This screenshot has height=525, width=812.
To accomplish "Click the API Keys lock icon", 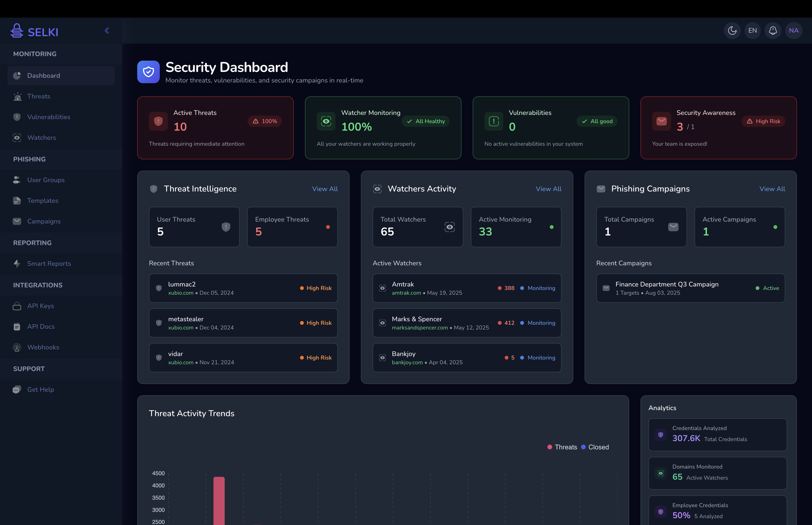I will point(17,306).
